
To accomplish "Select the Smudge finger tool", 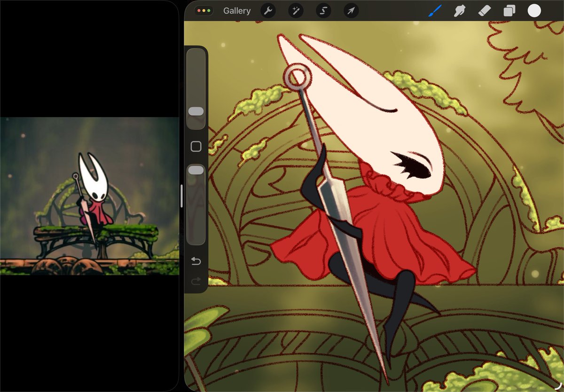I will [460, 11].
